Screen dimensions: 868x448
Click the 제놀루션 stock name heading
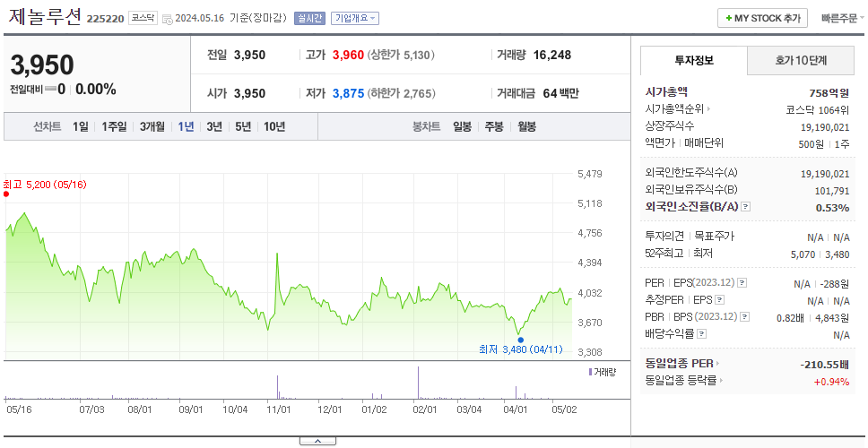click(45, 17)
